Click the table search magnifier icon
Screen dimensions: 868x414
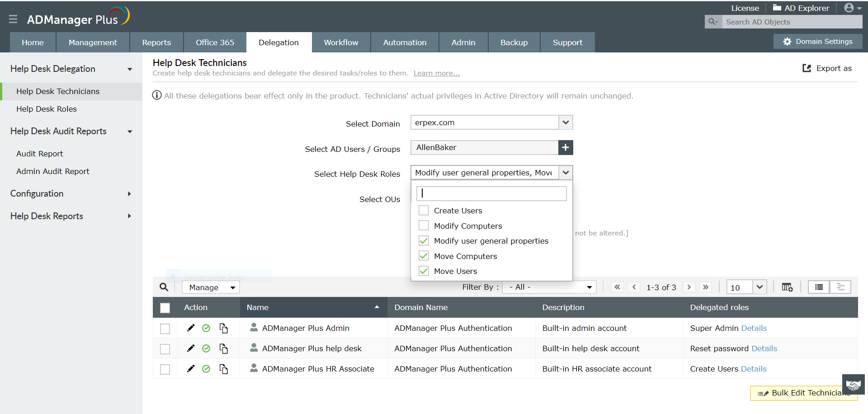coord(164,287)
